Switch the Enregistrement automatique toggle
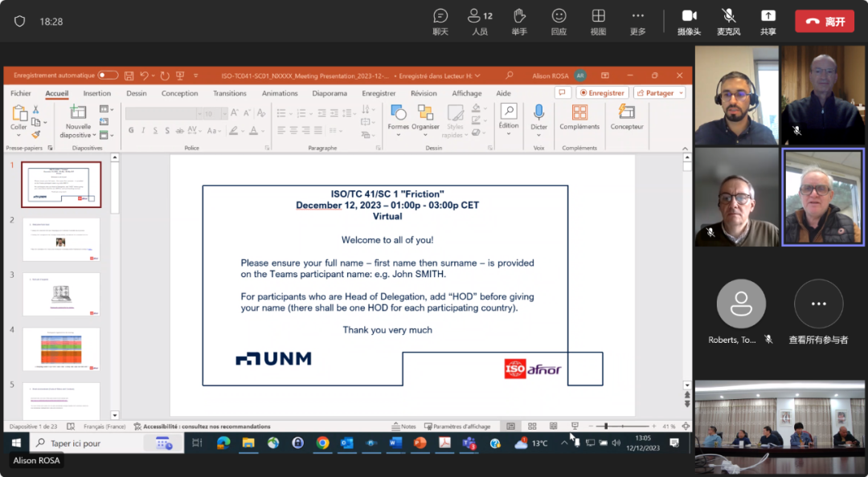This screenshot has width=868, height=477. pyautogui.click(x=108, y=75)
